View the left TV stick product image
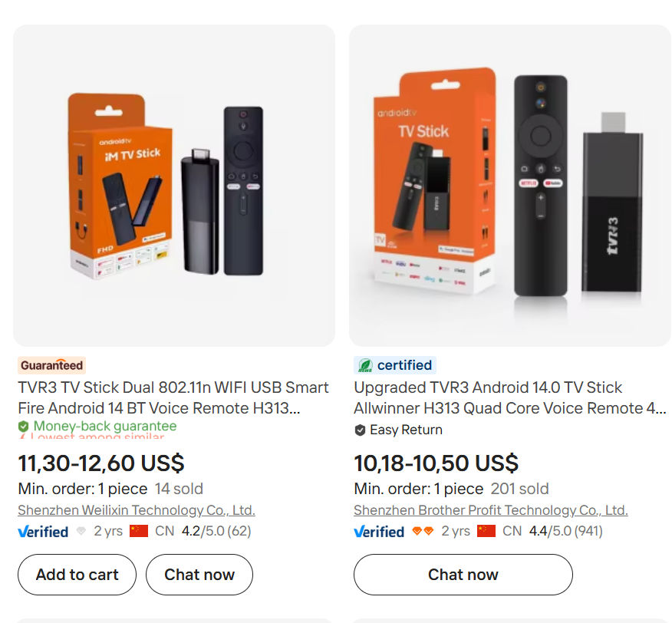This screenshot has height=623, width=672. coord(173,184)
